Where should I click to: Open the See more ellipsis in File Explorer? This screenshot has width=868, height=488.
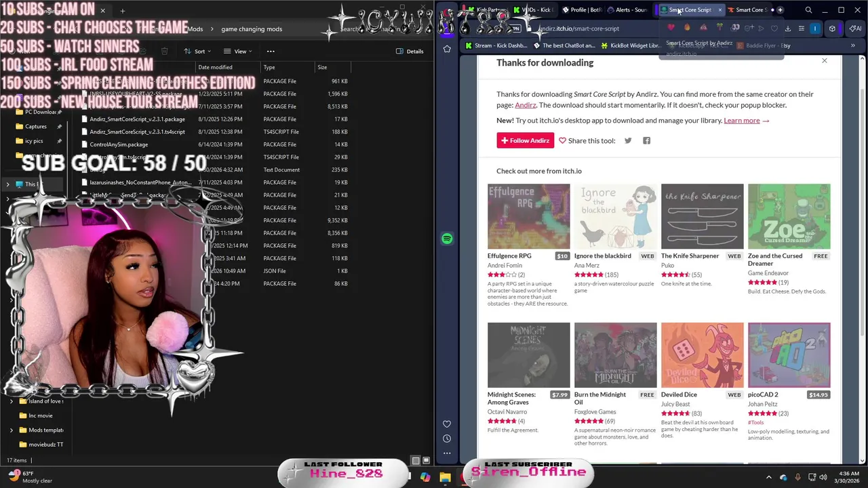tap(271, 52)
